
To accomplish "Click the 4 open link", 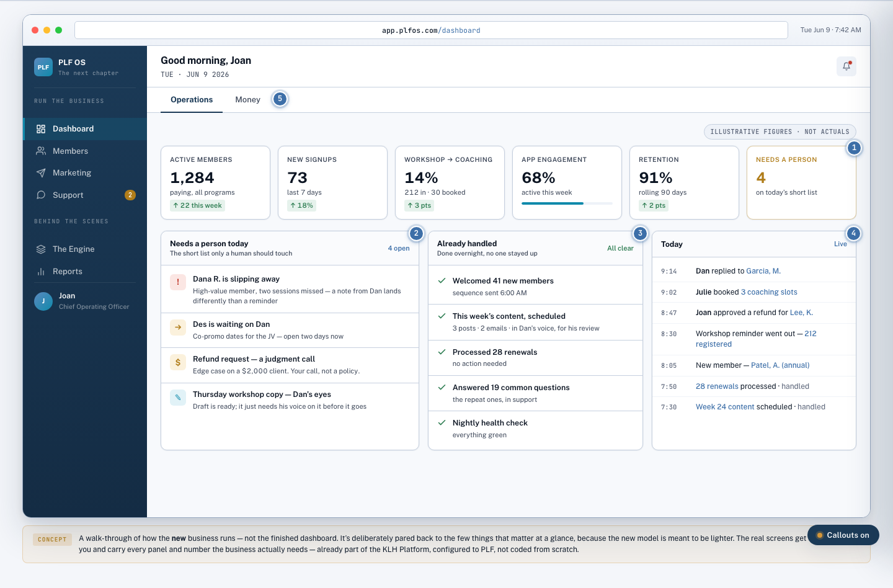I will (x=399, y=248).
